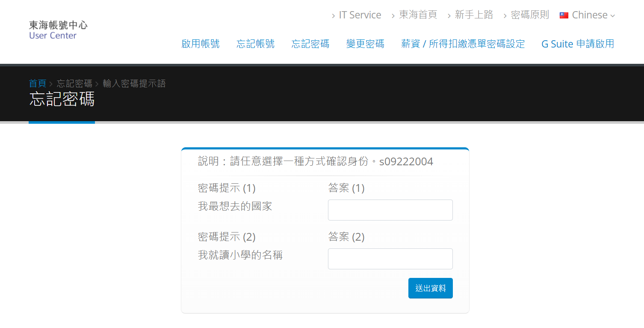
Task: Select the 變更密碼 menu item
Action: click(x=365, y=44)
